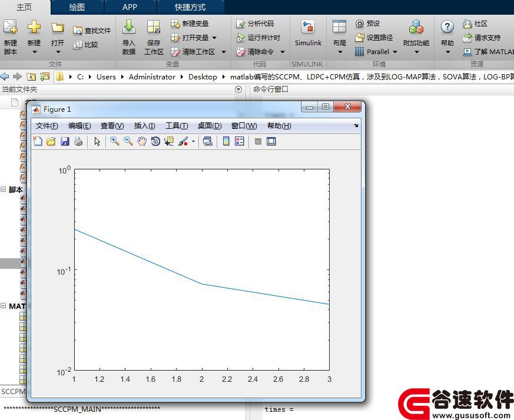Click Run and Time (运行并计时) button
This screenshot has height=420, width=514.
point(258,38)
